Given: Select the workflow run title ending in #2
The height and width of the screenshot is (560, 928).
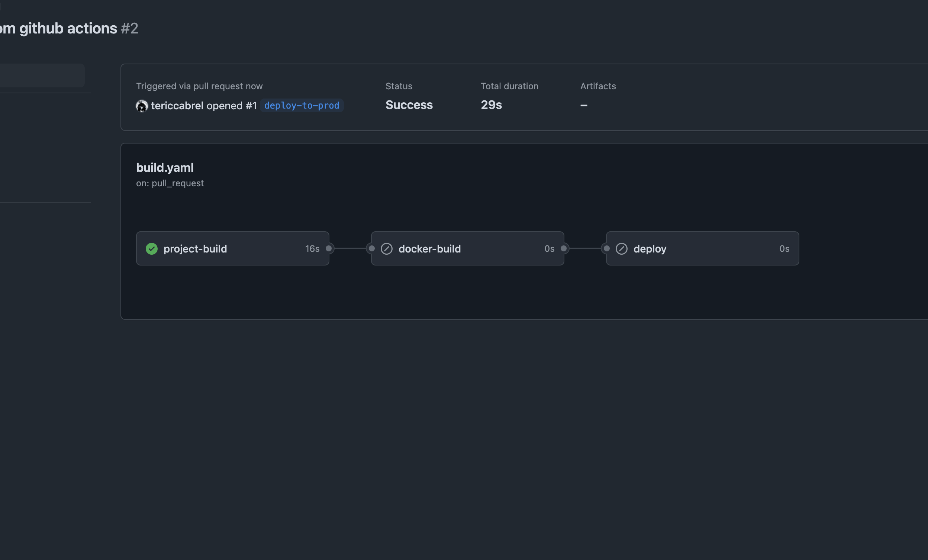Looking at the screenshot, I should coord(68,28).
